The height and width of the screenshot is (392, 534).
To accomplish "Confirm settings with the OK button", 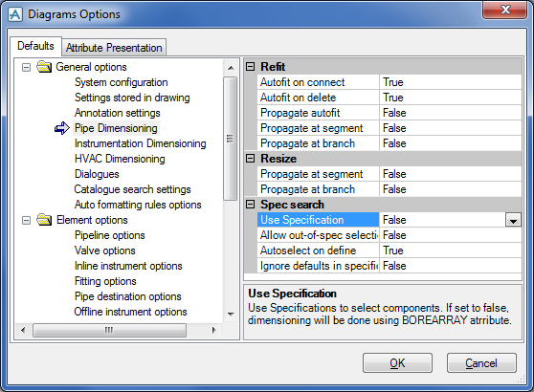I will click(397, 363).
